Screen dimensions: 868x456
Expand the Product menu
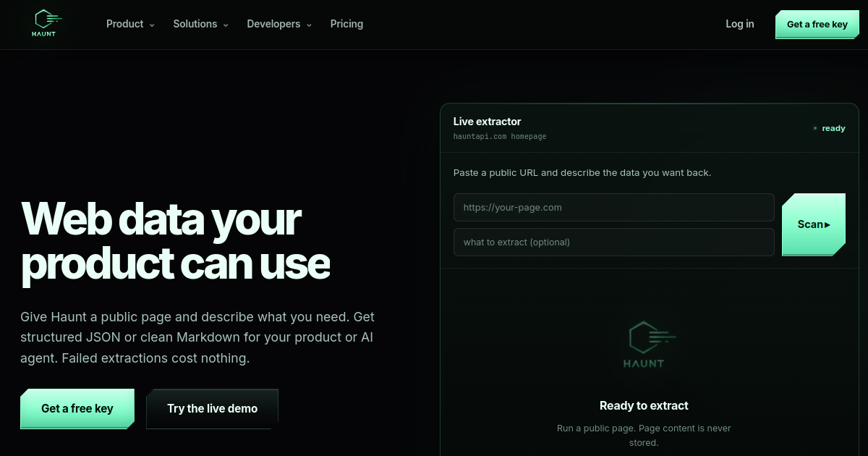tap(130, 24)
